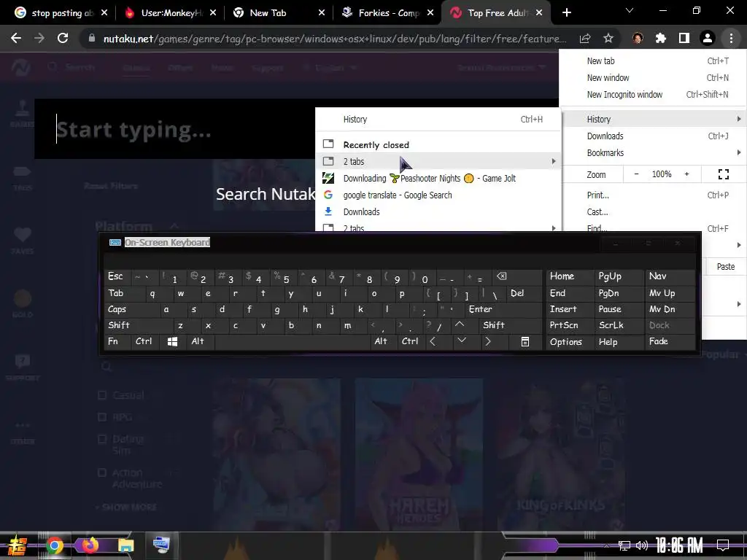The width and height of the screenshot is (747, 560).
Task: Tap the right arrow key on On-Screen Keyboard
Action: click(x=487, y=341)
